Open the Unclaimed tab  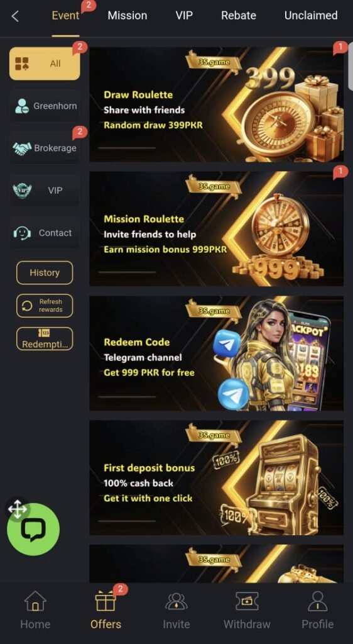(x=311, y=16)
